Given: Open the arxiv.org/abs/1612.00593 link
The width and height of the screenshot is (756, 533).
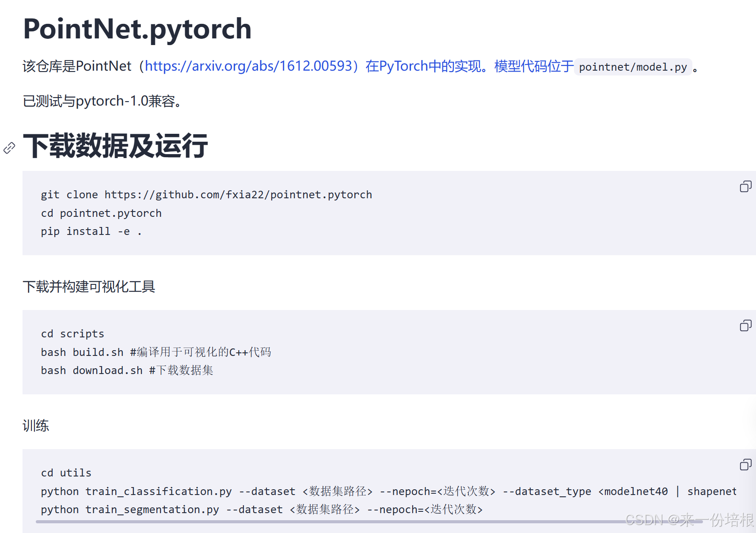Looking at the screenshot, I should 249,66.
